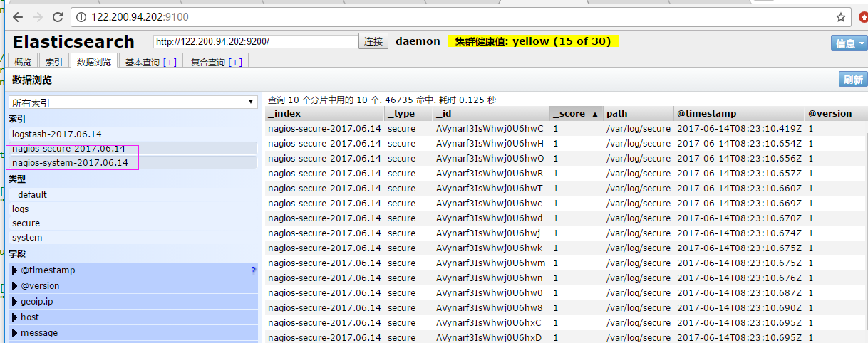868x343 pixels.
Task: Open the 信息 dropdown menu
Action: tap(849, 43)
